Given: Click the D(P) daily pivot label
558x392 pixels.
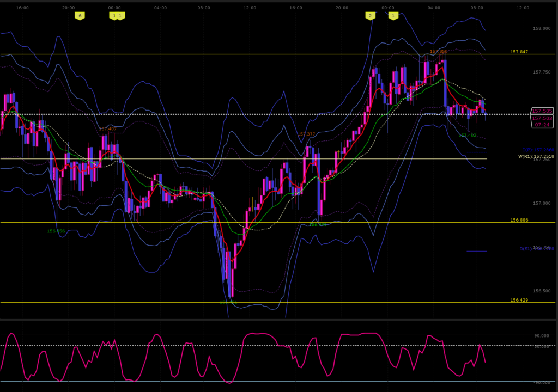Looking at the screenshot, I should coord(537,150).
